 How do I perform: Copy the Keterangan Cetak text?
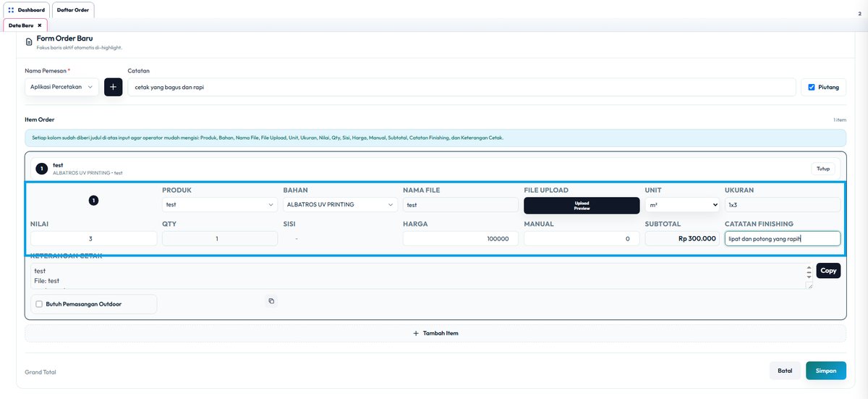829,271
